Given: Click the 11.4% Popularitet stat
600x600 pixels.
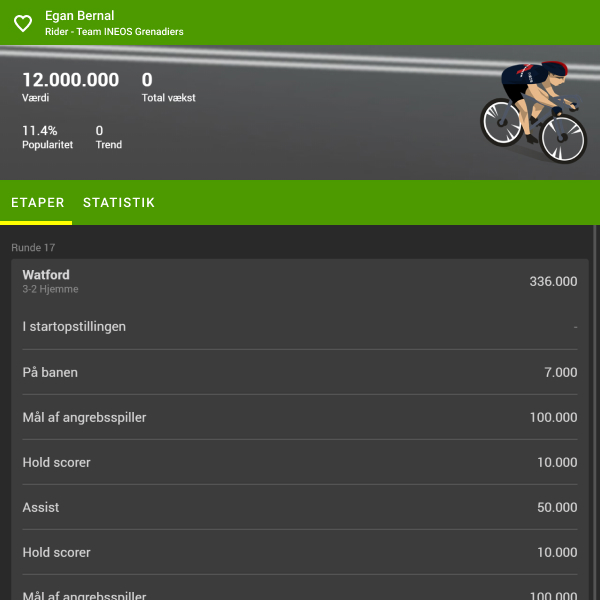Looking at the screenshot, I should click(47, 137).
